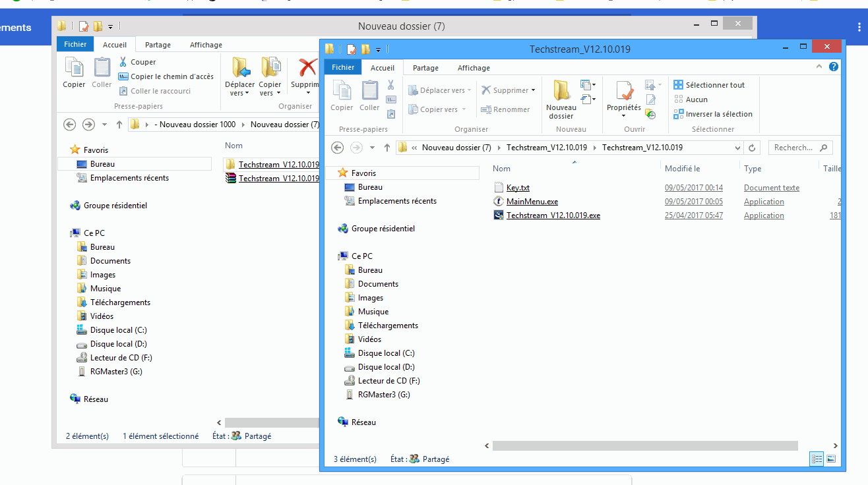The width and height of the screenshot is (868, 485).
Task: Click horizontal scrollbar in Techstream file list
Action: [x=645, y=446]
